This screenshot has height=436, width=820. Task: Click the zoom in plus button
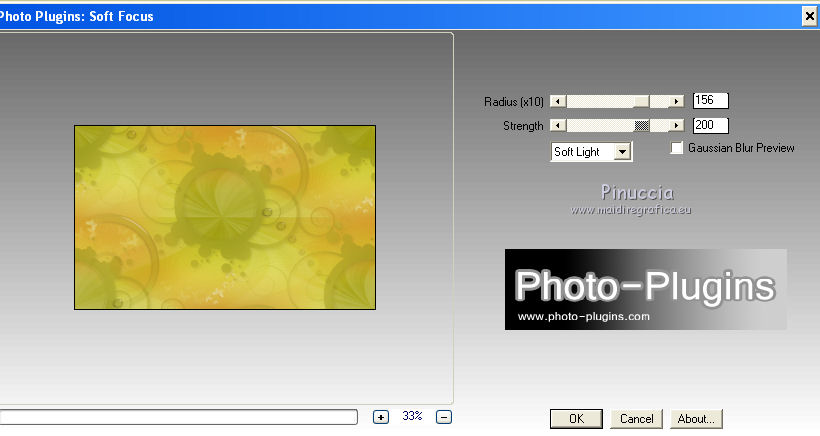(x=381, y=417)
